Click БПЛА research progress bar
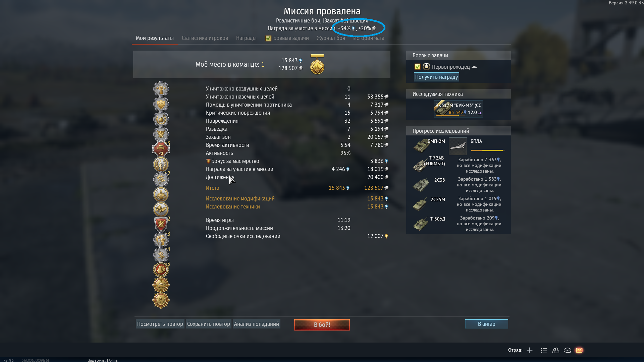The height and width of the screenshot is (362, 644). click(x=488, y=150)
